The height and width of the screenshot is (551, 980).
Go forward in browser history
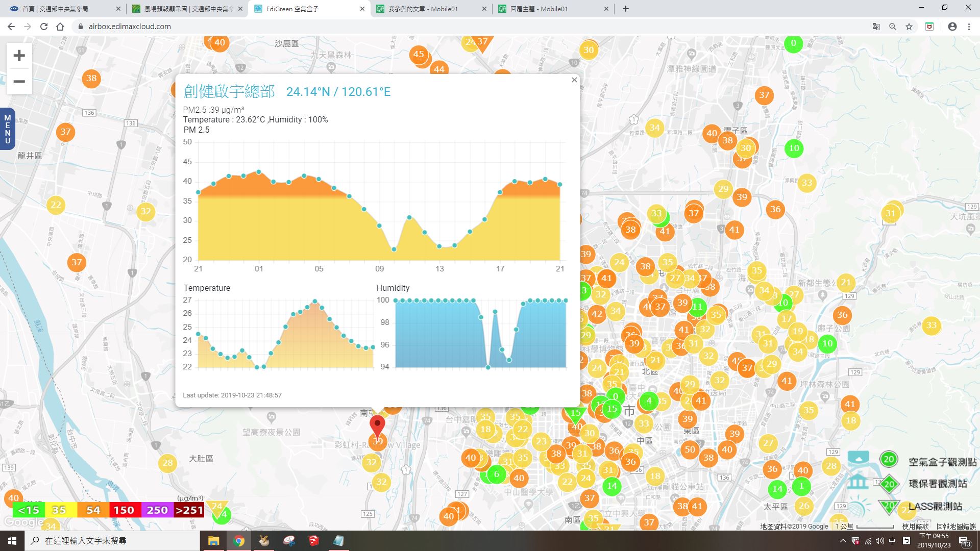(x=28, y=27)
